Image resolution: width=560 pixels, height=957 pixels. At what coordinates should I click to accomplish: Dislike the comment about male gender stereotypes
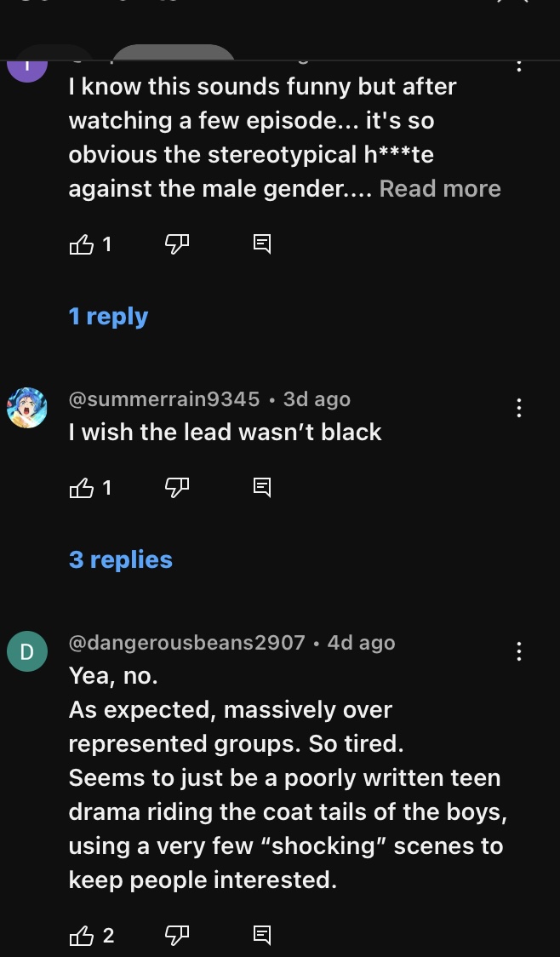pos(177,244)
